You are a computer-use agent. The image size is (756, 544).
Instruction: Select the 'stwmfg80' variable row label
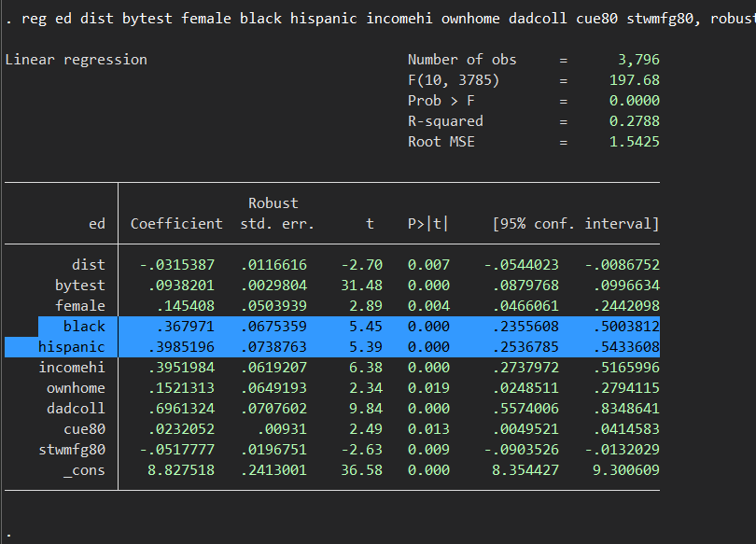(x=72, y=450)
